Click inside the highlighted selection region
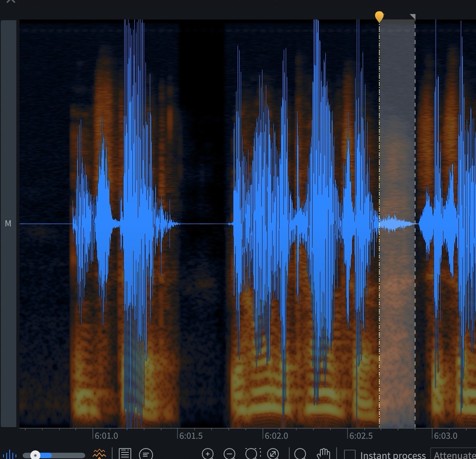 (x=397, y=223)
